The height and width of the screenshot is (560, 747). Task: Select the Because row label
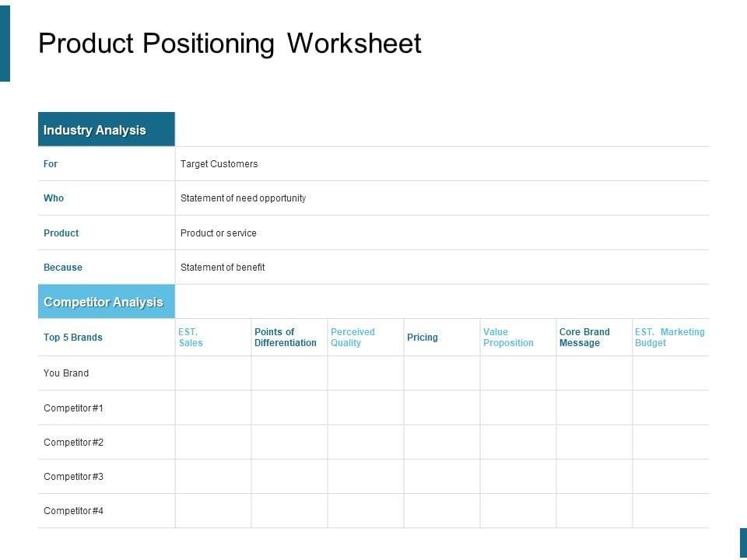click(x=63, y=268)
